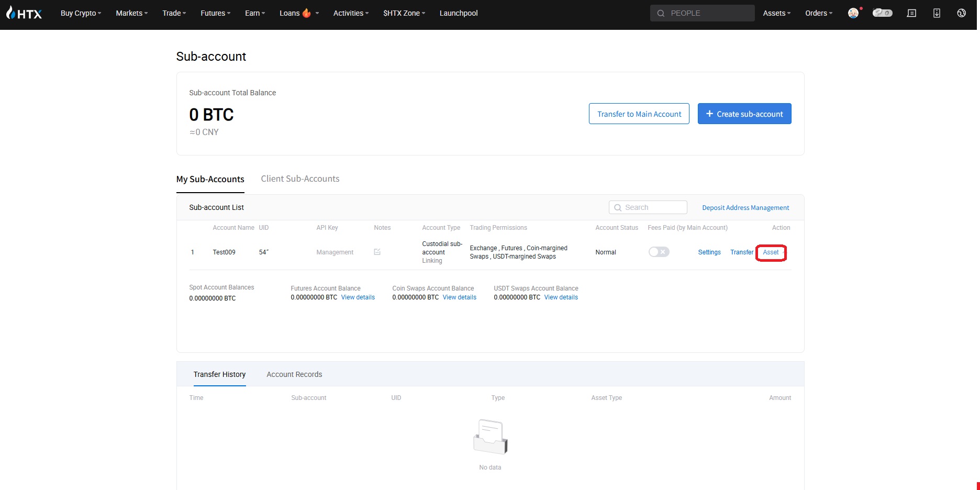Open Deposit Address Management link

[745, 208]
